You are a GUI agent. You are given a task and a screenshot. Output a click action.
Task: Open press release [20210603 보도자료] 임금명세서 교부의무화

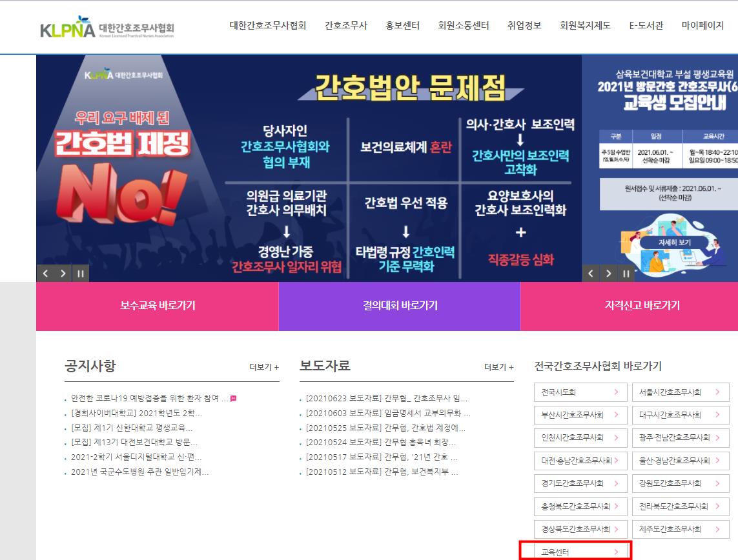click(x=388, y=414)
